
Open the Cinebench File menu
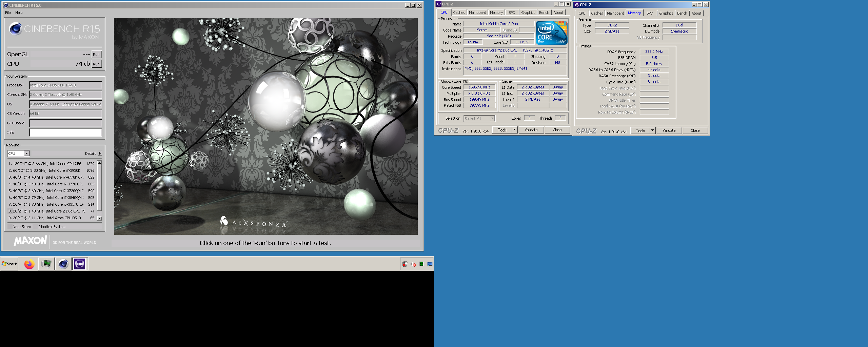pyautogui.click(x=8, y=13)
